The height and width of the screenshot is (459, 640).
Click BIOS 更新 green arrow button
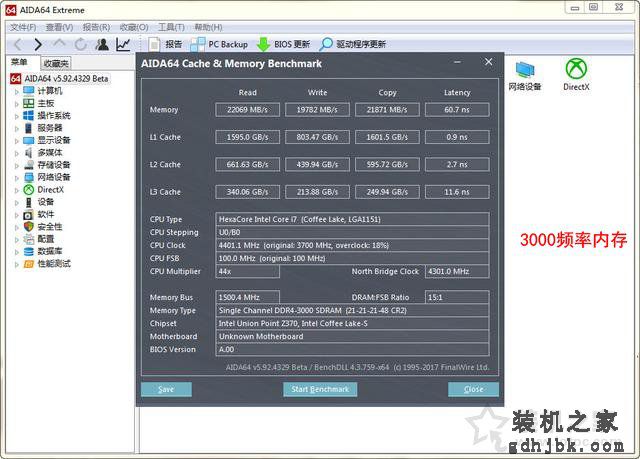pyautogui.click(x=284, y=44)
